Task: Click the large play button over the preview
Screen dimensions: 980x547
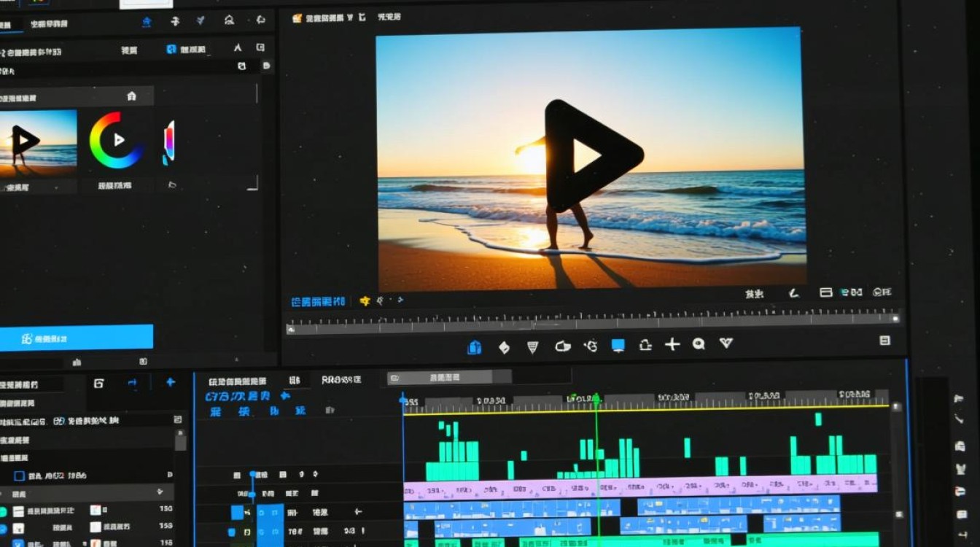Action: pyautogui.click(x=594, y=155)
